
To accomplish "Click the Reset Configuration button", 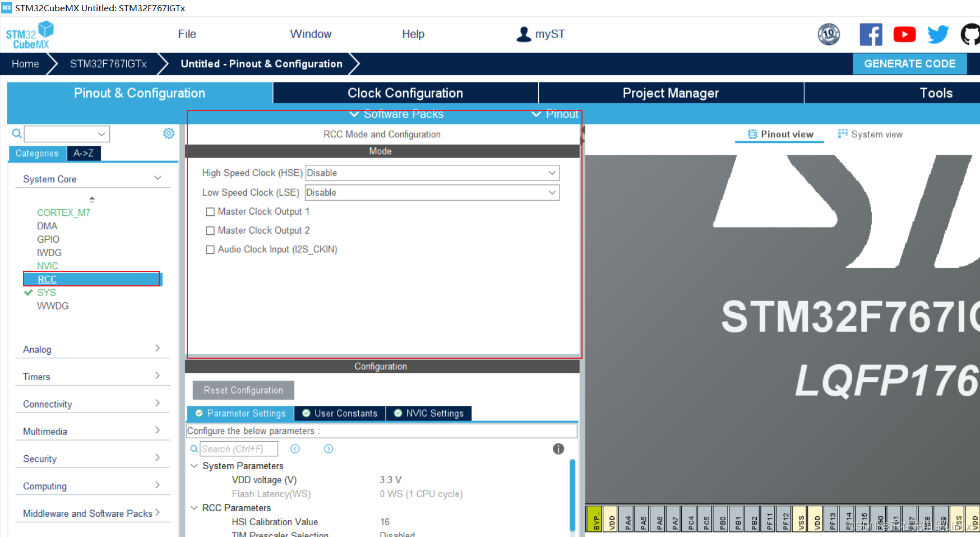I will tap(243, 390).
